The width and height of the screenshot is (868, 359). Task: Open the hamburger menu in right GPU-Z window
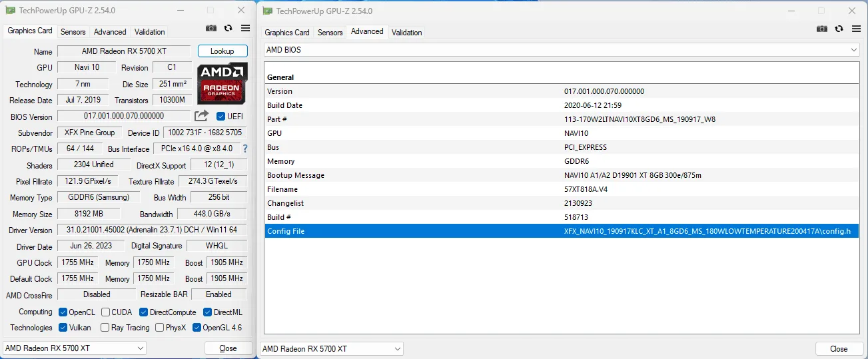tap(856, 29)
